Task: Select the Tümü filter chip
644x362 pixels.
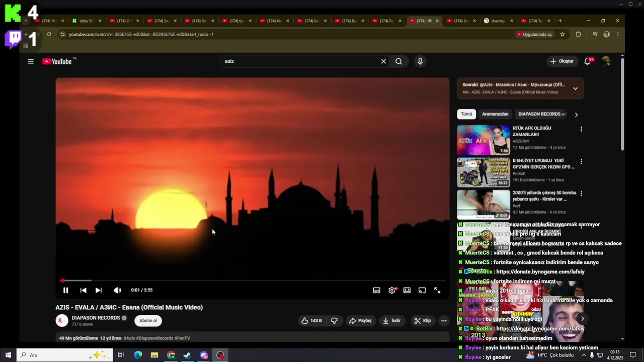Action: click(x=466, y=114)
